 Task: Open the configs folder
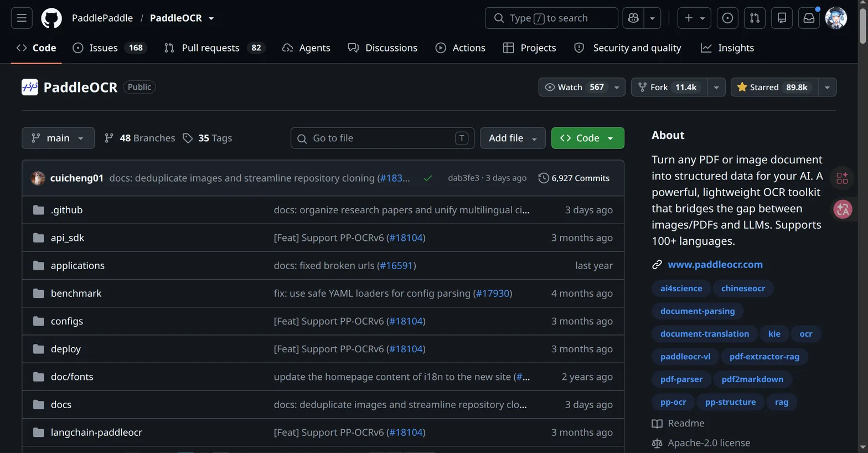pos(67,321)
